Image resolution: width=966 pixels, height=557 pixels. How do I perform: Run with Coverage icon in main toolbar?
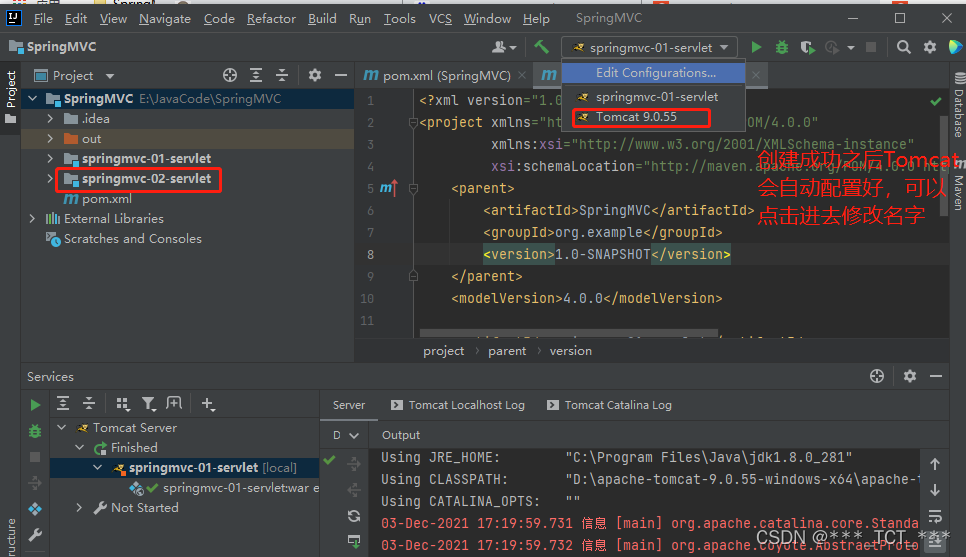[x=807, y=47]
